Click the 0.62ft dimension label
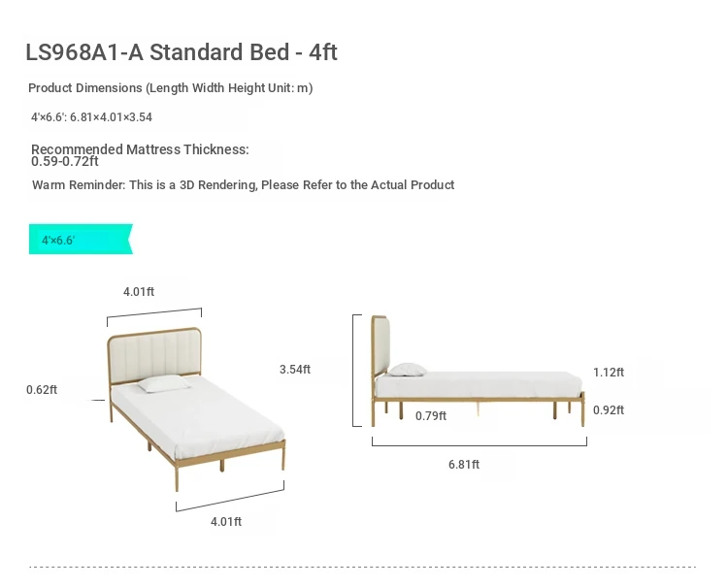 pyautogui.click(x=42, y=390)
